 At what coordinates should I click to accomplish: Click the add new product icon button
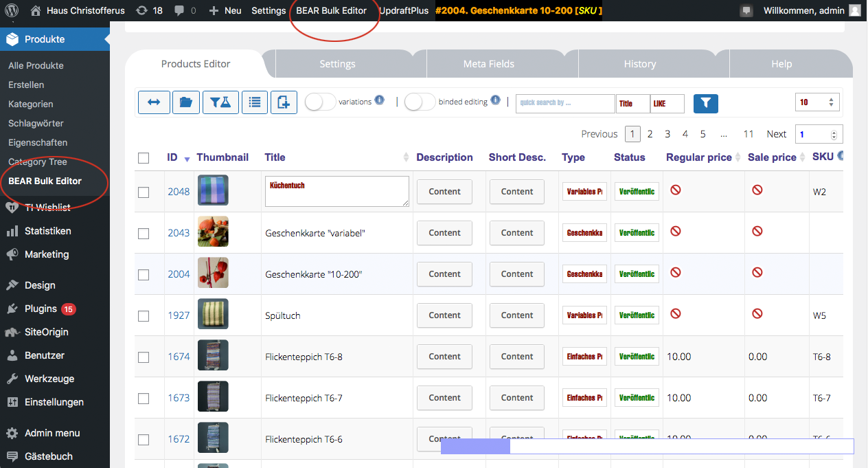pos(284,102)
